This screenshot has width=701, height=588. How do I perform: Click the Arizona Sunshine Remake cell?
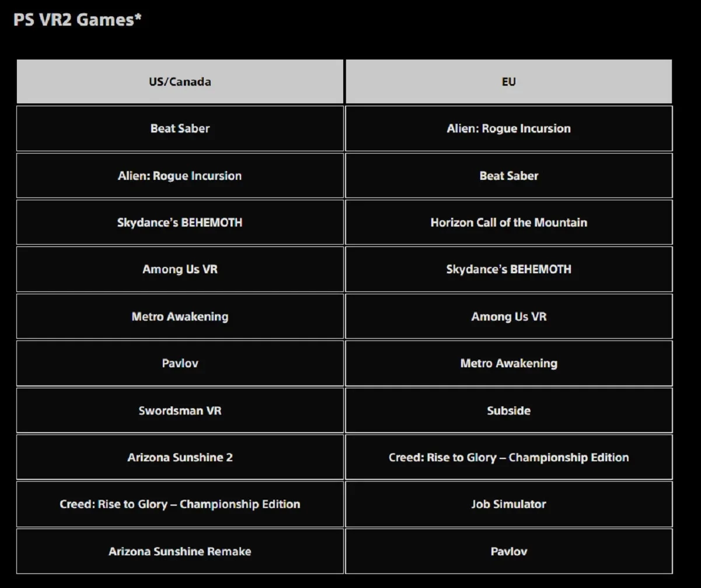[180, 551]
